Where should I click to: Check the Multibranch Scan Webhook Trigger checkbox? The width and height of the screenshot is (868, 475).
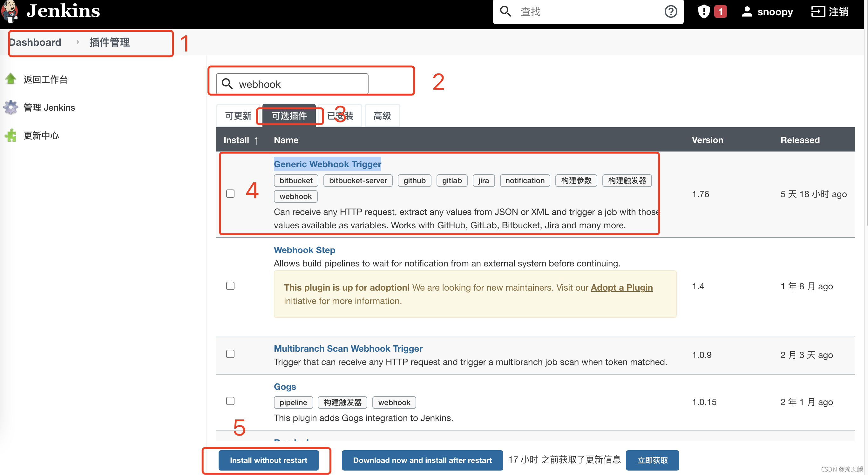click(x=230, y=354)
